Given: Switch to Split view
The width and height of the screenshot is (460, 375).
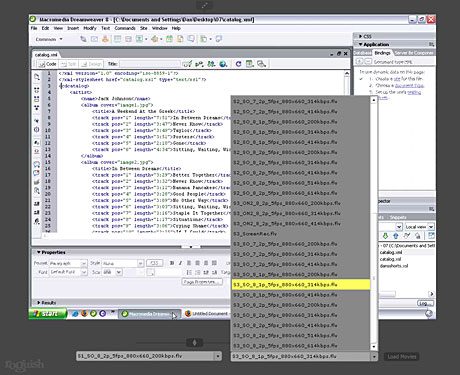Looking at the screenshot, I should pyautogui.click(x=69, y=64).
